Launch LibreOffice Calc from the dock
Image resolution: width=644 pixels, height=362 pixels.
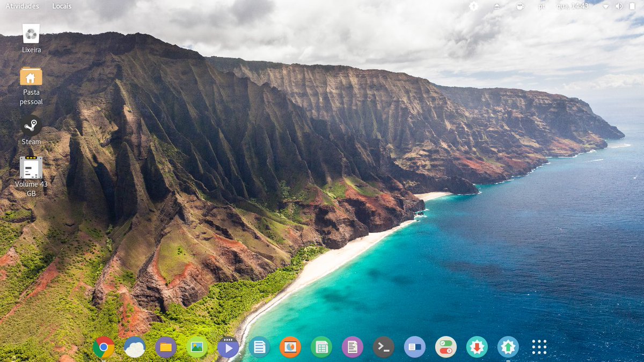click(x=321, y=347)
